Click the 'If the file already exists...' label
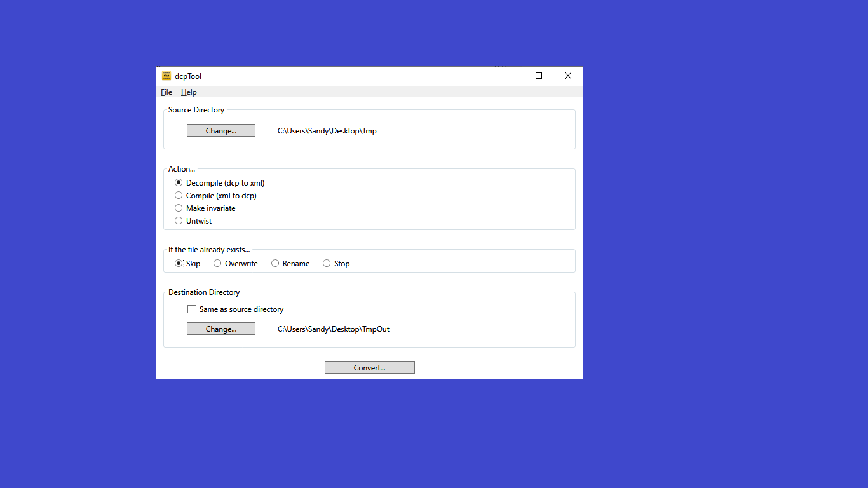The height and width of the screenshot is (488, 868). pos(209,250)
